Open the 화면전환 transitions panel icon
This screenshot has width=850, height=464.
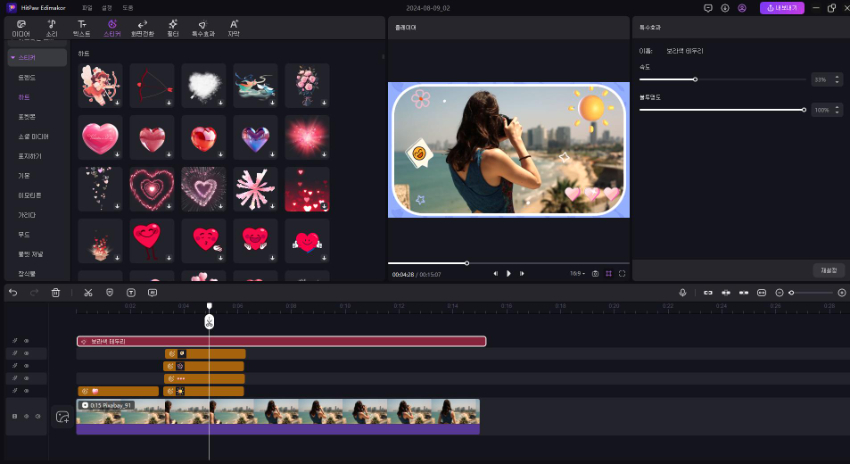[x=142, y=27]
